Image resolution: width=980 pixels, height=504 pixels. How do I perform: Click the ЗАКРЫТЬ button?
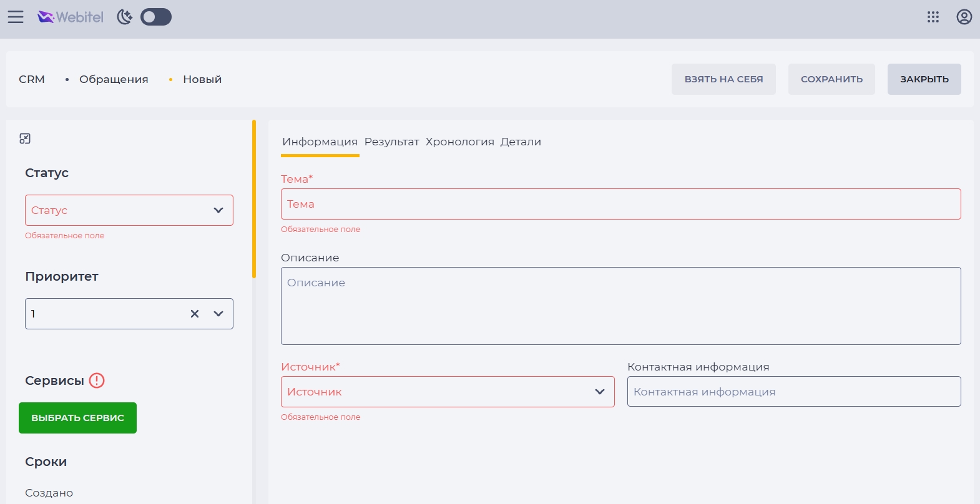(924, 79)
